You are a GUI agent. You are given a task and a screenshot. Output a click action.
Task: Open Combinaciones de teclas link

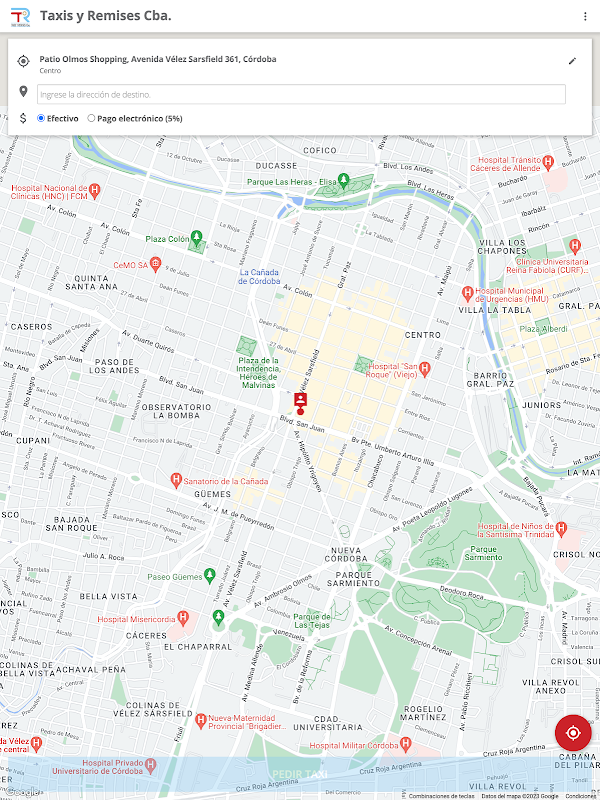click(441, 796)
